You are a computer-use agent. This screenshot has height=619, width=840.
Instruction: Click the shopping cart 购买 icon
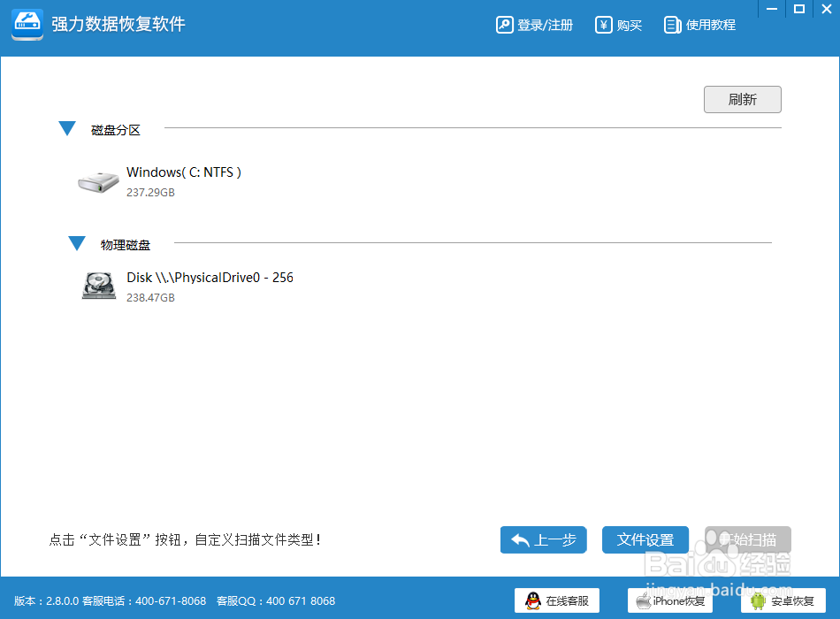coord(602,25)
